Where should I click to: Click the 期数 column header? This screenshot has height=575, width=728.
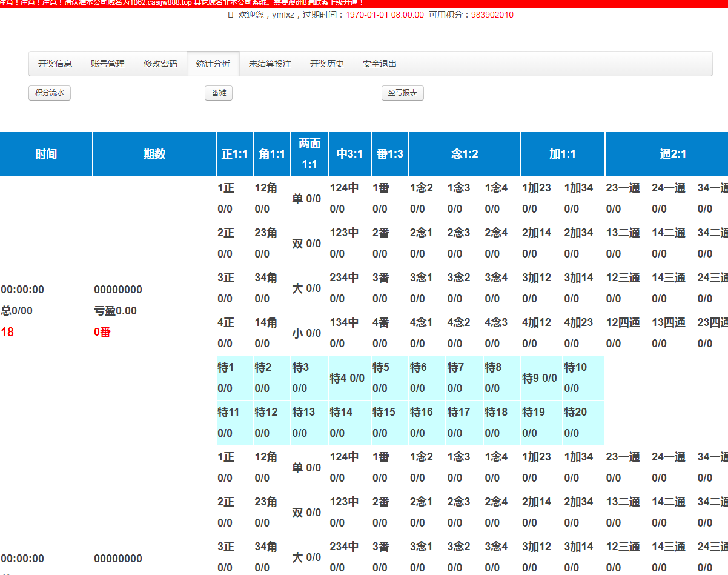click(x=154, y=154)
